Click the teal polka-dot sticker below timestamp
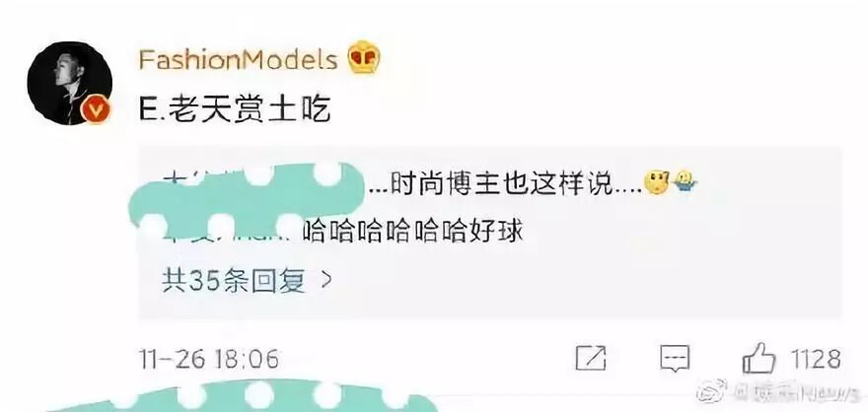 244,397
